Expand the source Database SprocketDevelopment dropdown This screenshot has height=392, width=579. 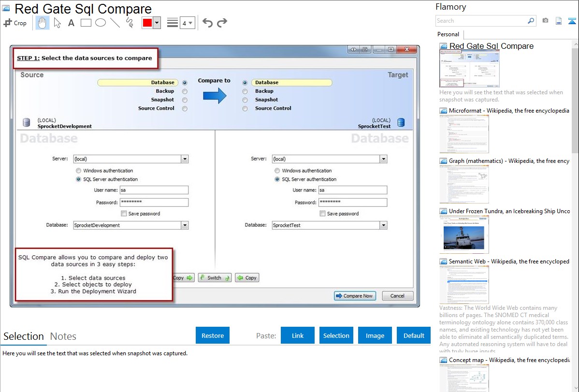(x=185, y=225)
